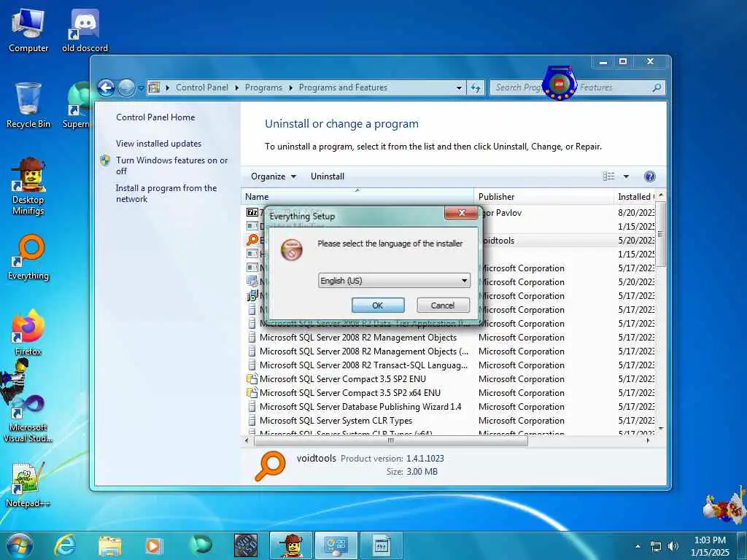Screen dimensions: 747x560
Task: Click Programs and Features in breadcrumb
Action: coord(343,87)
